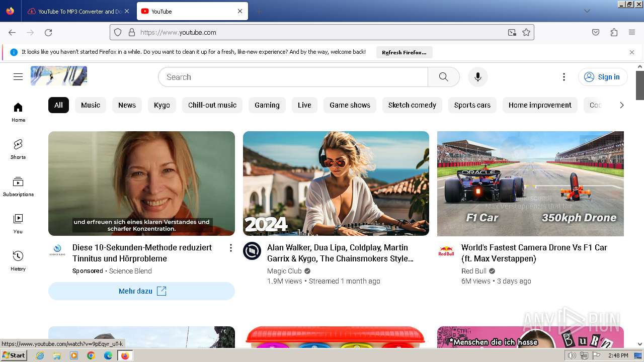Open a new Firefox tab
644x362 pixels.
point(259,11)
